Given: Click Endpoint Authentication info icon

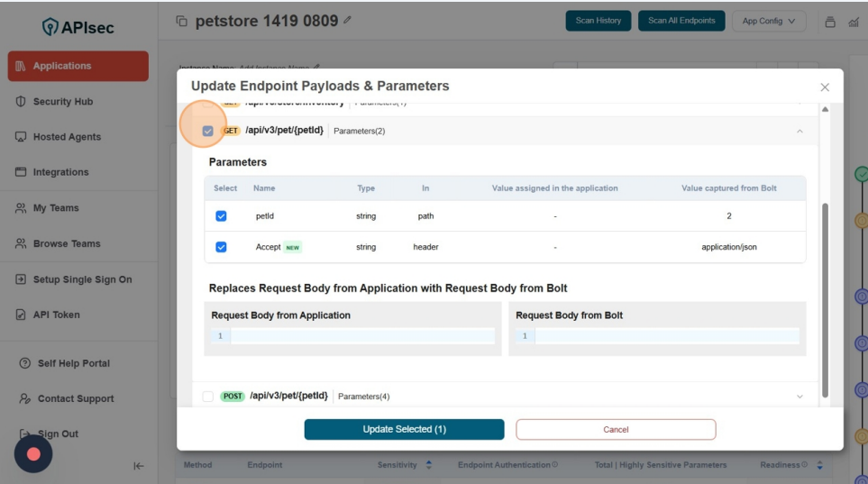Looking at the screenshot, I should pos(554,464).
